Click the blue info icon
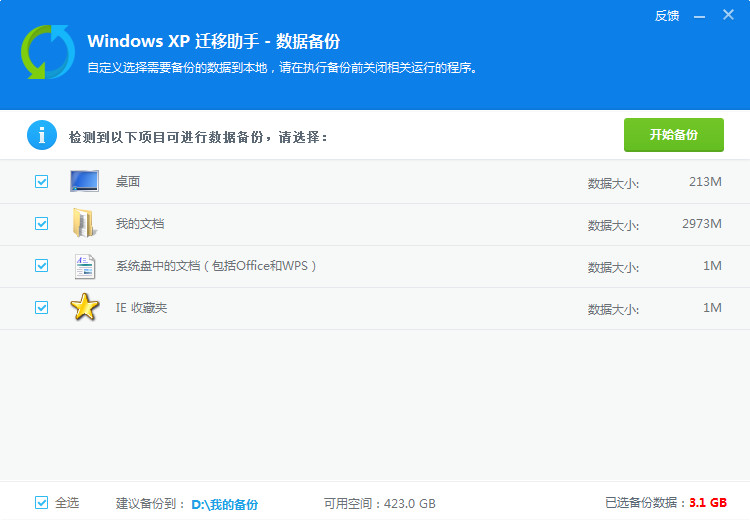 42,135
